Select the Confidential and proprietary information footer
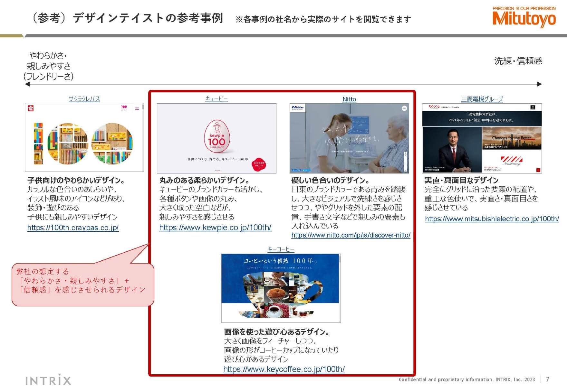Screen dimensions: 567x392 (x=467, y=379)
